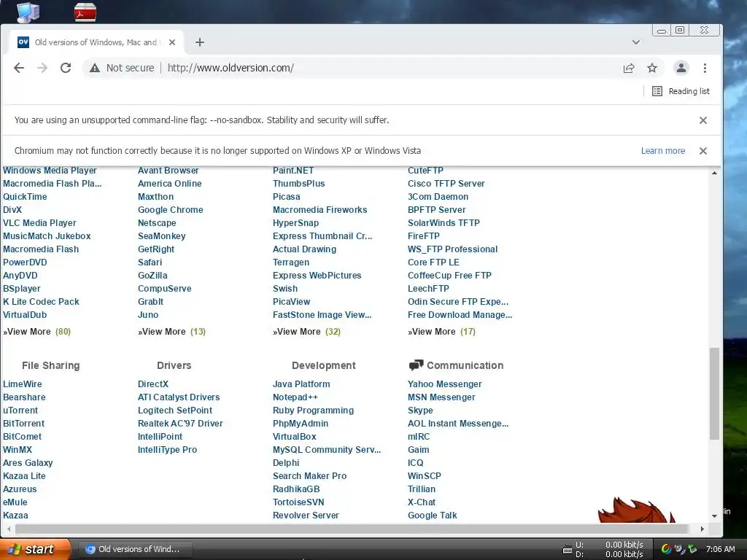Image resolution: width=747 pixels, height=560 pixels.
Task: Click the K Lite Codec Pack link
Action: click(41, 302)
